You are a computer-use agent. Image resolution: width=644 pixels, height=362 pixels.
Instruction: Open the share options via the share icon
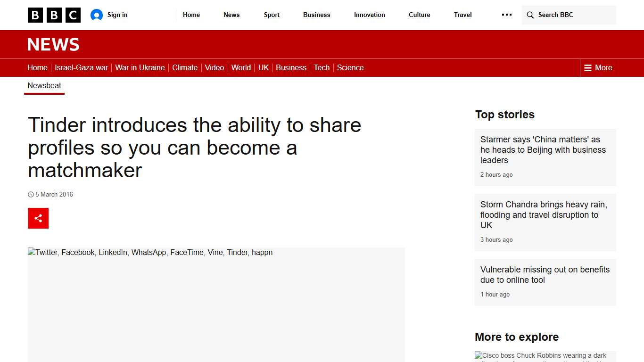tap(38, 218)
